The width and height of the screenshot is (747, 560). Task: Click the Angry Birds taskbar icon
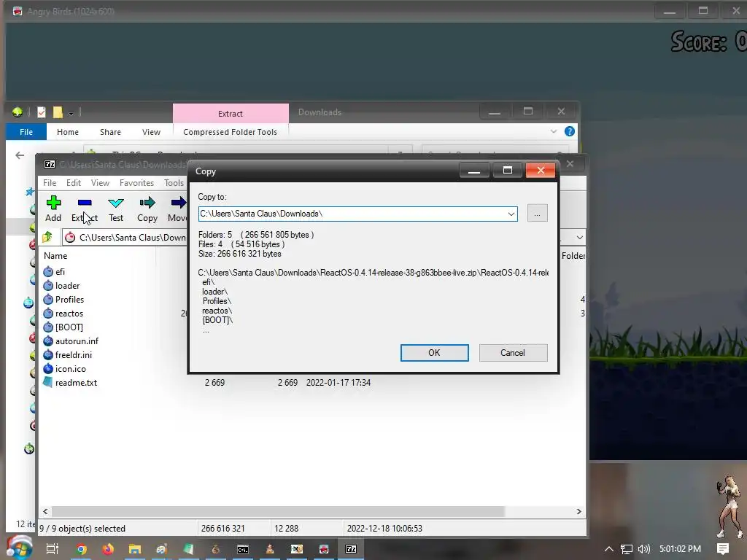[x=324, y=549]
